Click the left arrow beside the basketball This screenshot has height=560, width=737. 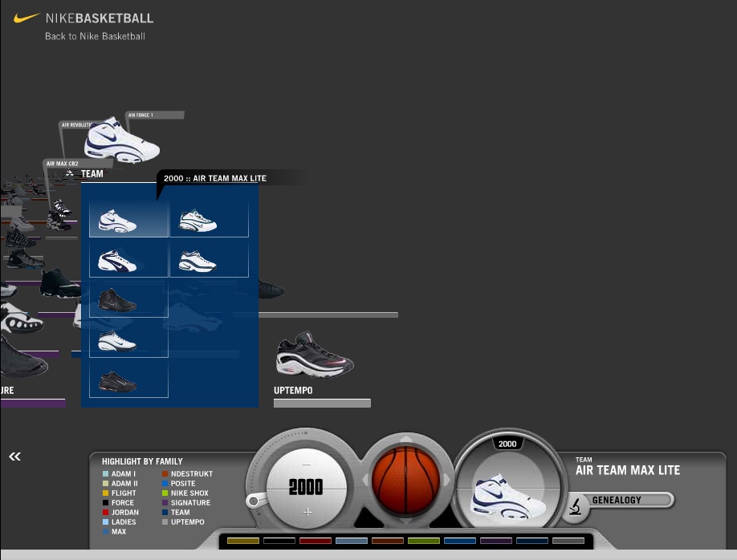click(365, 480)
